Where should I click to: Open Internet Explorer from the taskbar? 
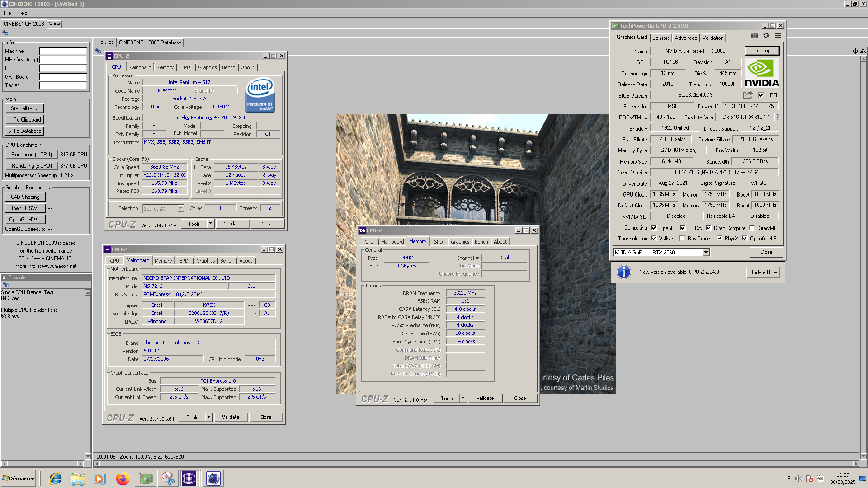[x=56, y=479]
